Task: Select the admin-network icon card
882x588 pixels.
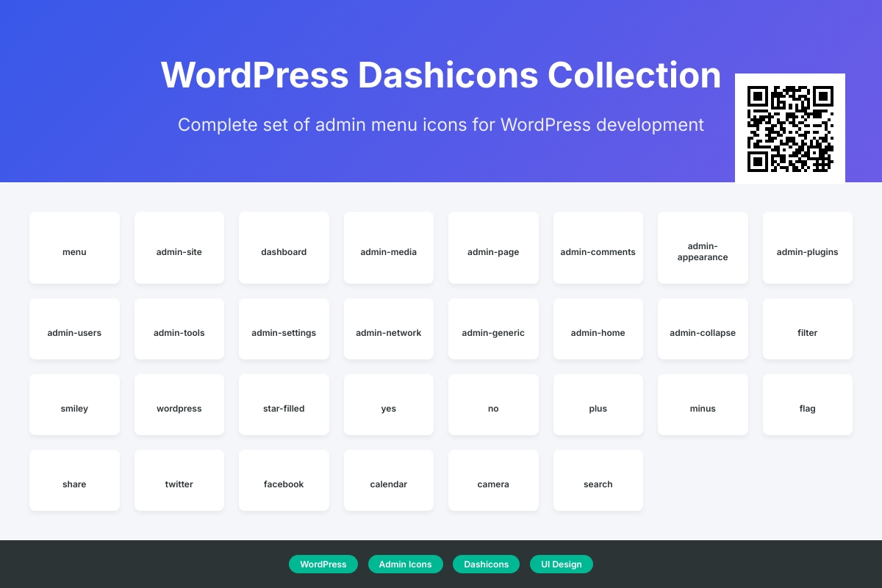Action: coord(389,329)
